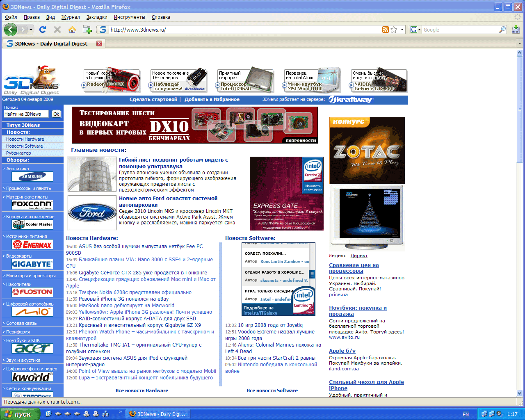Click the Zotac конкурс banner
Image resolution: width=525 pixels, height=420 pixels.
(x=367, y=151)
